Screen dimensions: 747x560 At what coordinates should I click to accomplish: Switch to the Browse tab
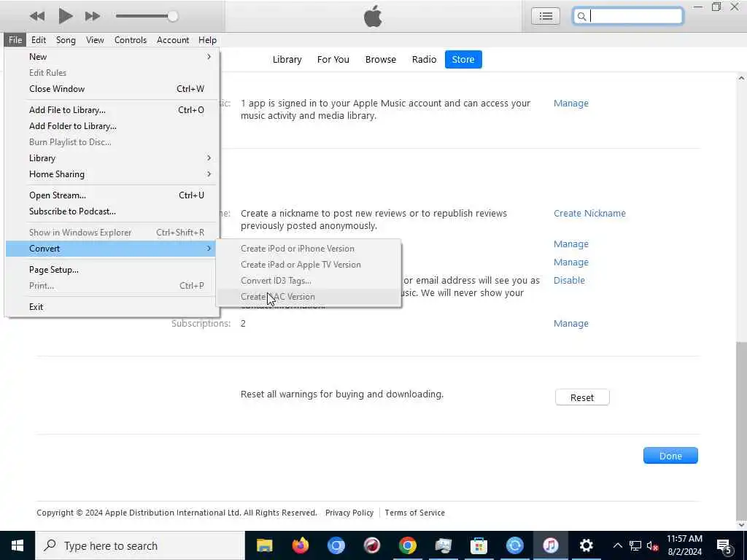pyautogui.click(x=381, y=60)
